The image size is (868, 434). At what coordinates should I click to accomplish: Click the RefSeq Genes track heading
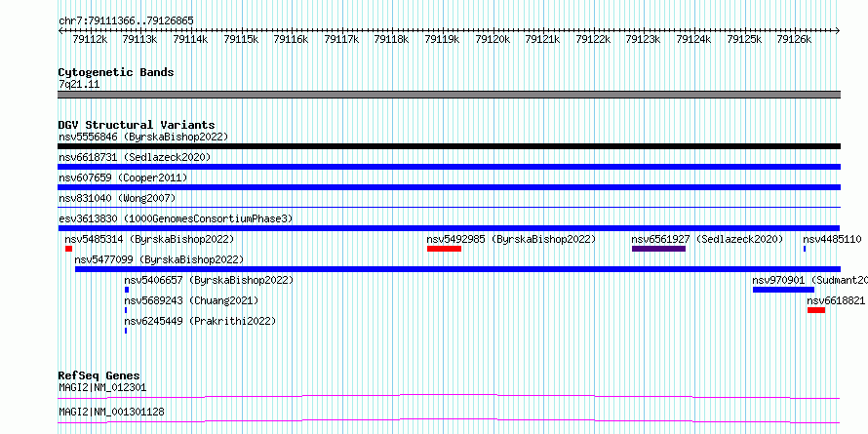pos(99,375)
